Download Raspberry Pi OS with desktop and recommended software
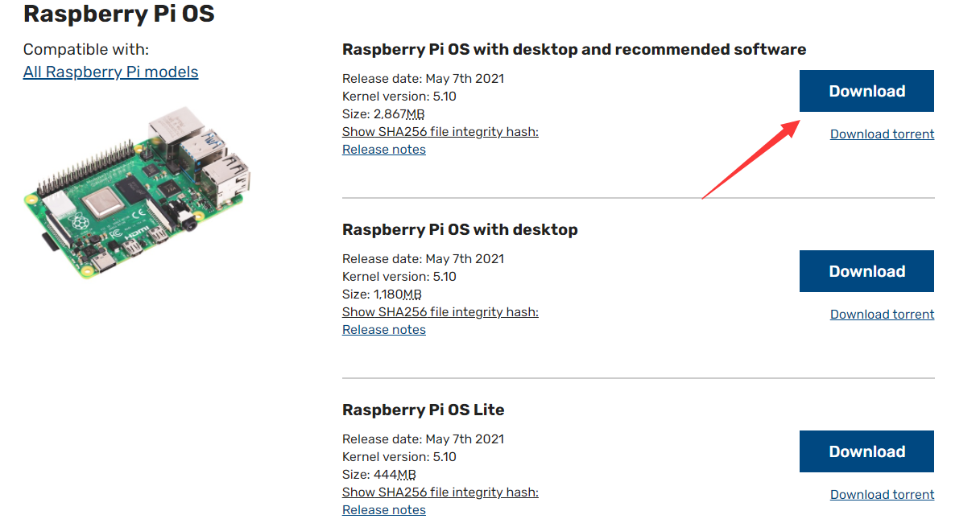Viewport: 980px width, 519px height. tap(866, 91)
